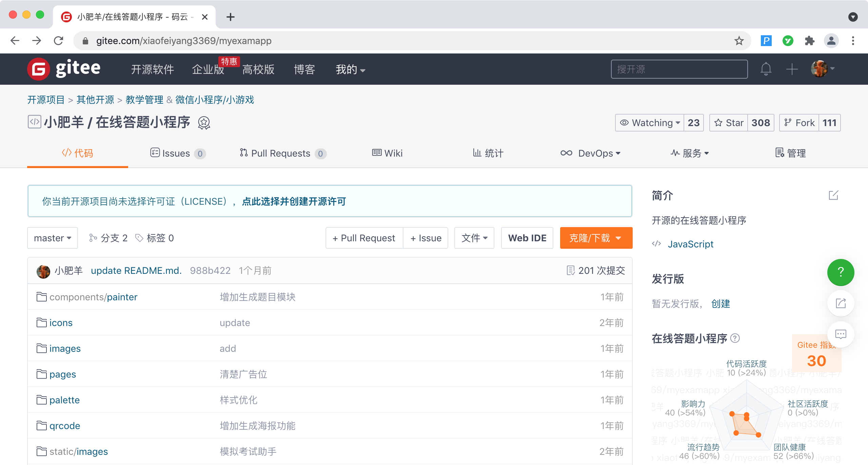
Task: Toggle Star on this repository
Action: (729, 123)
